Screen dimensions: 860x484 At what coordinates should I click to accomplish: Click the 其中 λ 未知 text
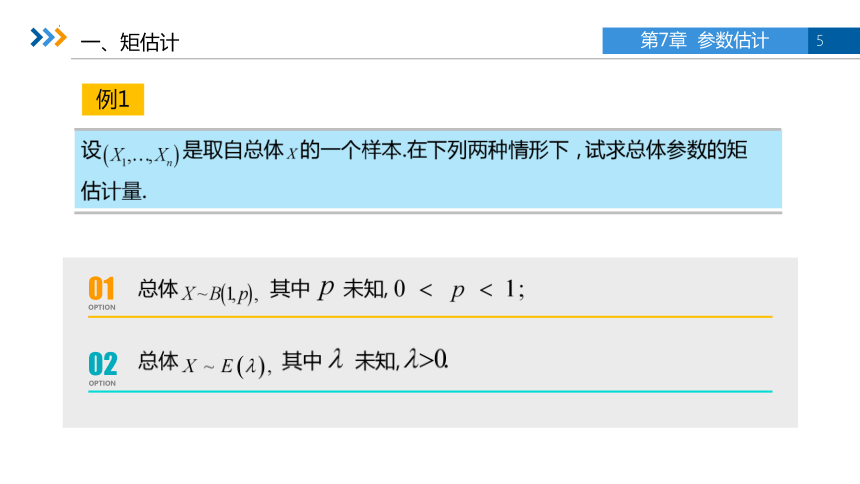point(340,361)
